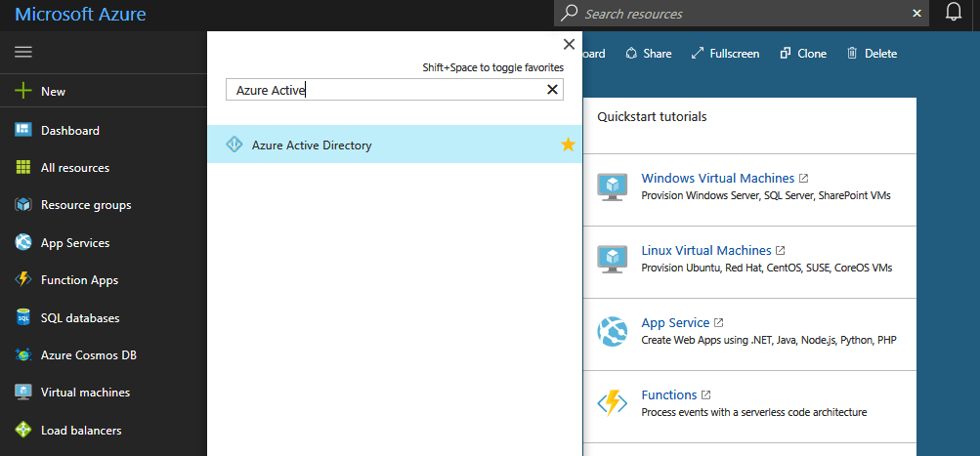
Task: Clear the Azure Active filter text
Action: coord(552,89)
